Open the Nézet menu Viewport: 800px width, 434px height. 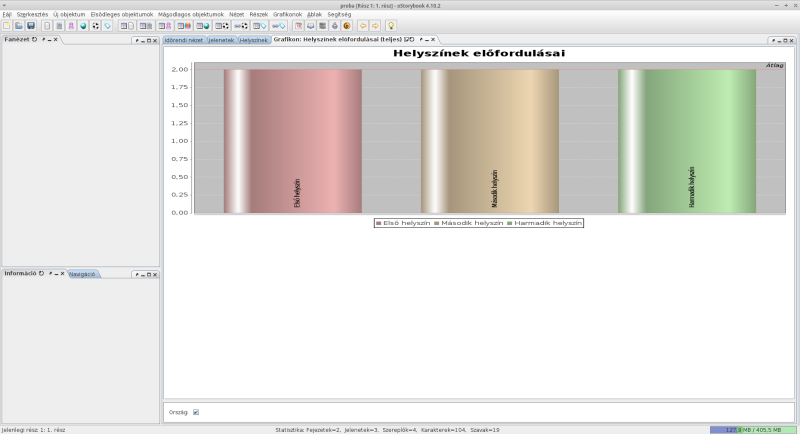[x=236, y=14]
